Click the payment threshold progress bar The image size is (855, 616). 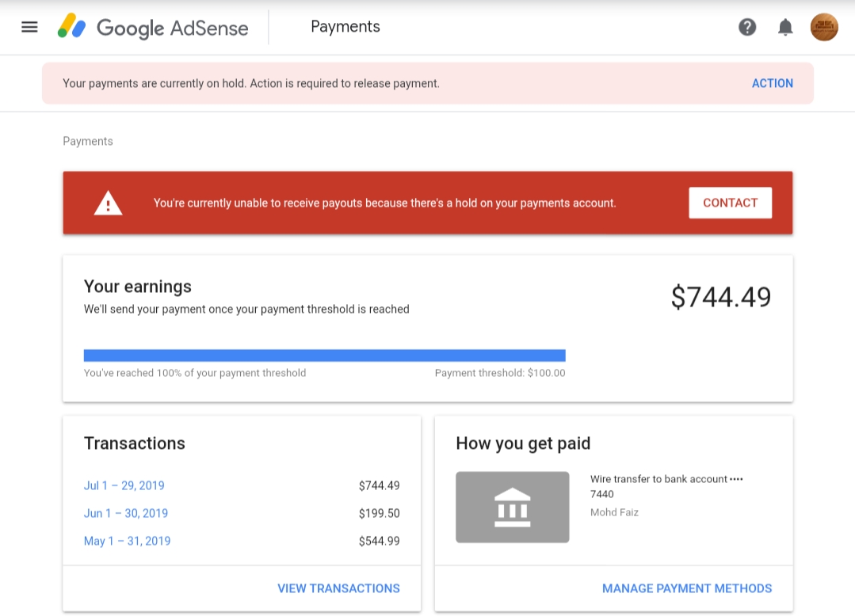[x=324, y=356]
